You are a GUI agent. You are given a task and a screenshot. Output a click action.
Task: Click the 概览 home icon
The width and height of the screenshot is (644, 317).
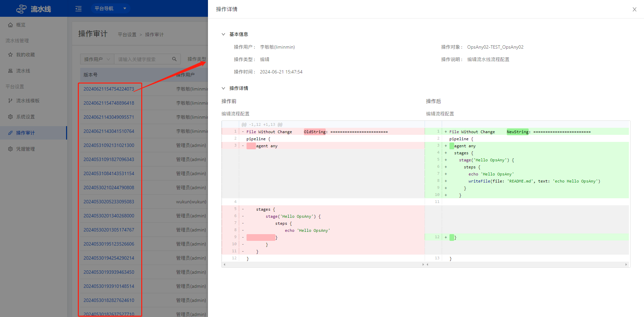10,25
